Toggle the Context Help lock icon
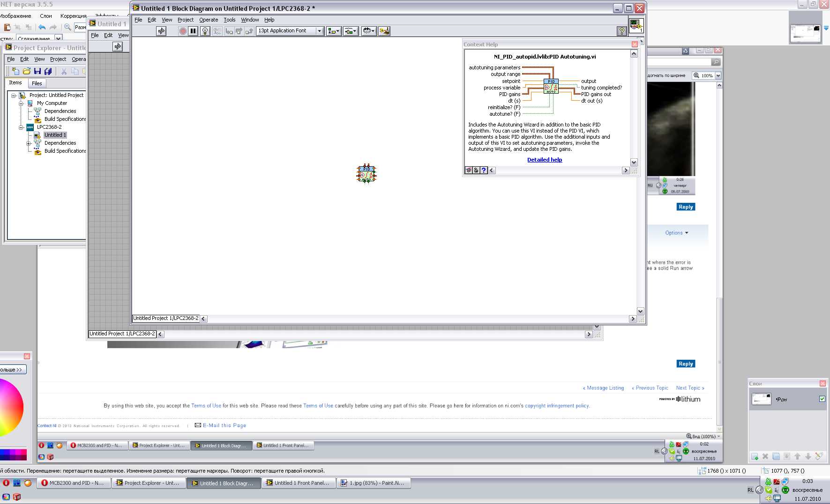The image size is (830, 504). (x=476, y=170)
